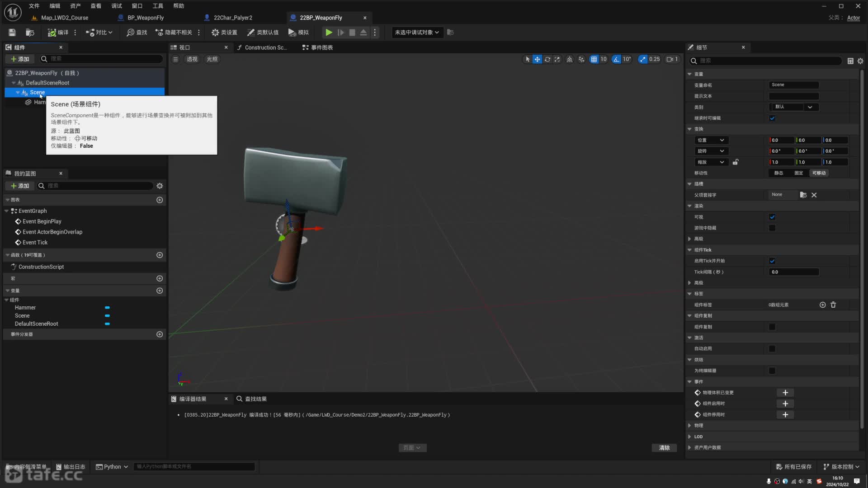This screenshot has width=868, height=488.
Task: Open 类默认值 class defaults
Action: 263,33
